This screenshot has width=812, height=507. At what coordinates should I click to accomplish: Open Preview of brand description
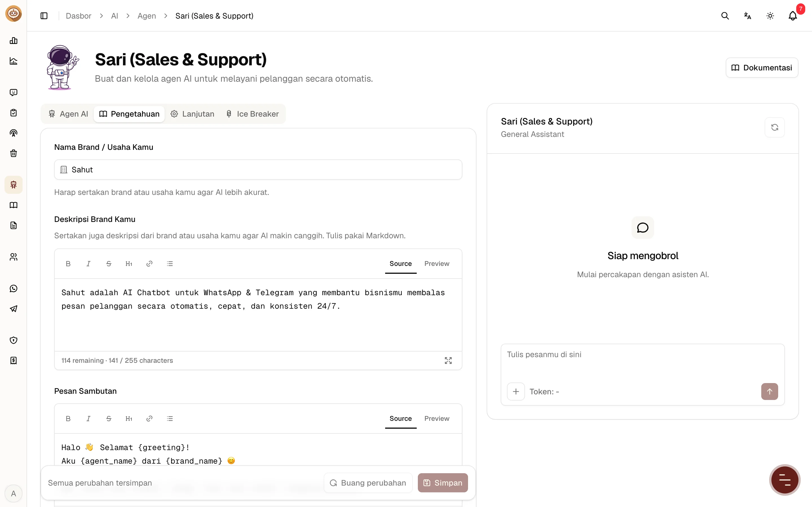(436, 264)
